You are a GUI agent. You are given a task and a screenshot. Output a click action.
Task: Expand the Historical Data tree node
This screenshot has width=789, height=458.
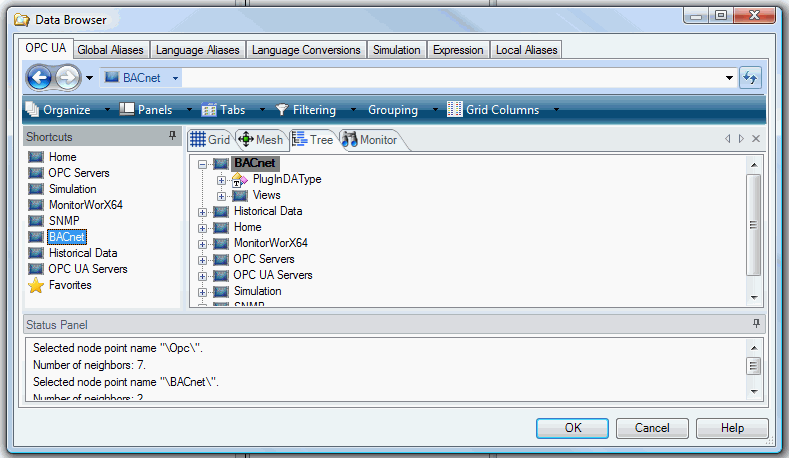203,212
